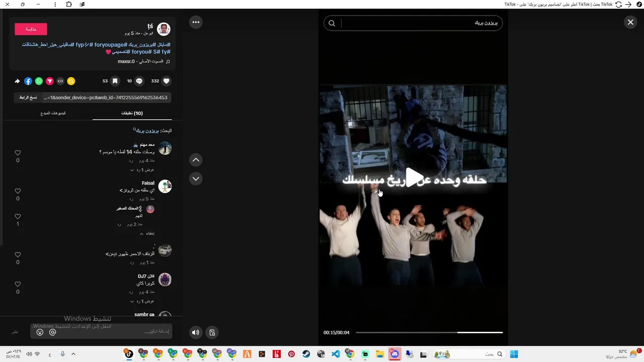The width and height of the screenshot is (644, 362).
Task: Open DJ7 commenter's avatar
Action: (x=165, y=280)
